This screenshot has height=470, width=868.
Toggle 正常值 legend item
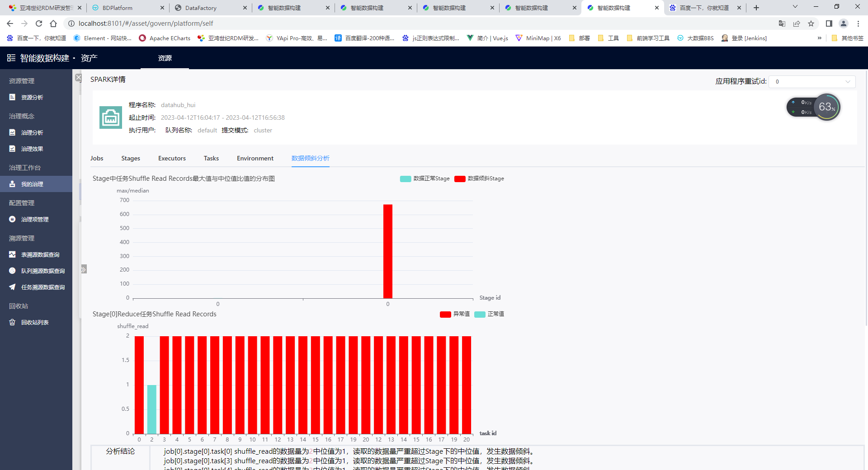[x=489, y=314]
